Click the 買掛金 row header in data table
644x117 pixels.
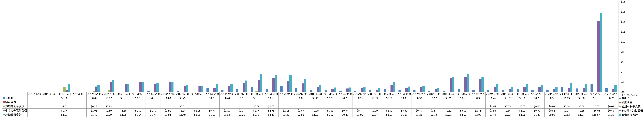(x=15, y=98)
